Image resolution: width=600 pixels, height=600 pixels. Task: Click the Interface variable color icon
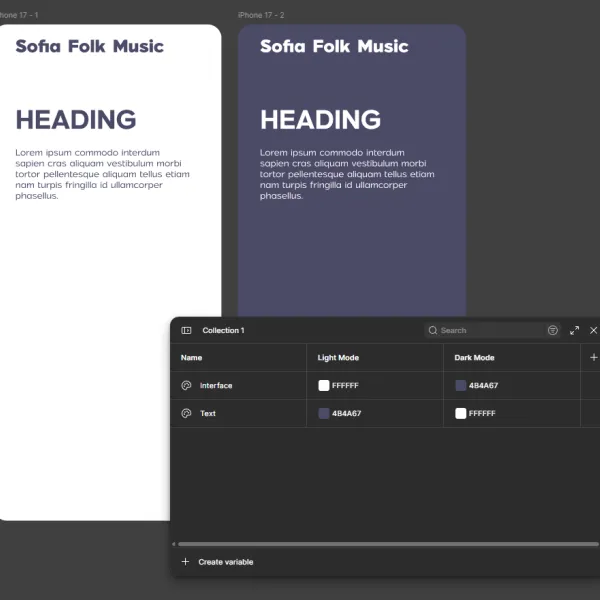coord(186,385)
